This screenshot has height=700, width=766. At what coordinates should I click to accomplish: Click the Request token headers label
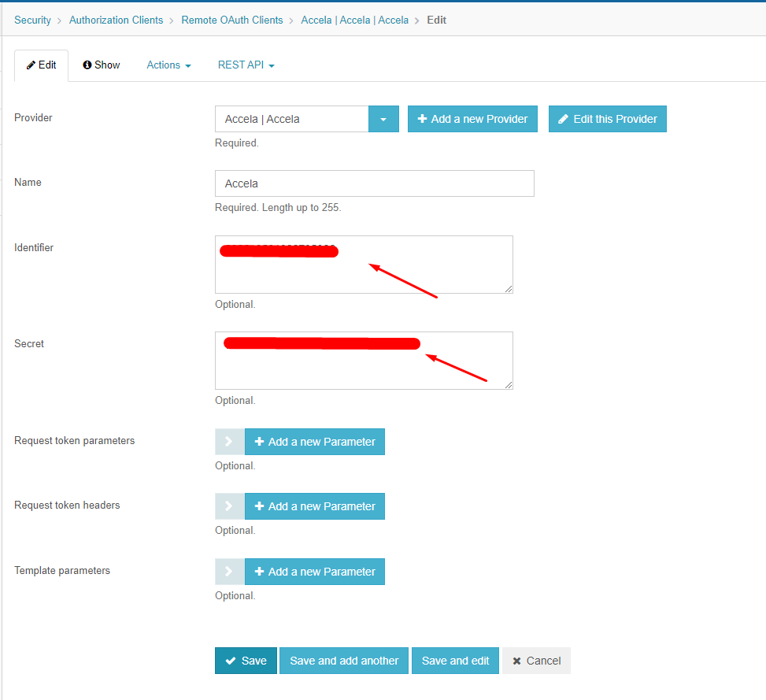[x=67, y=505]
